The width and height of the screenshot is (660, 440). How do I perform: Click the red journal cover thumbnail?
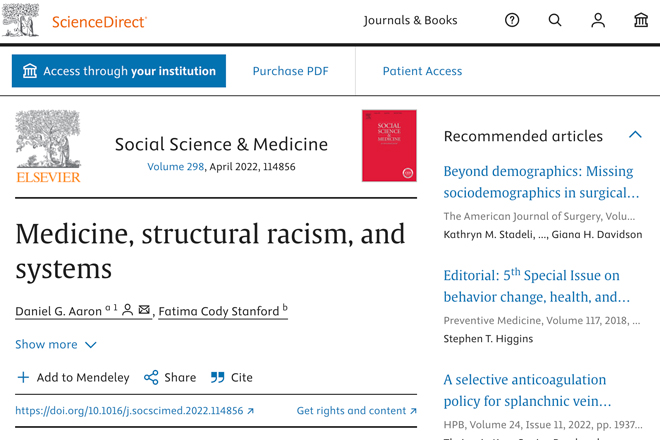click(x=389, y=146)
